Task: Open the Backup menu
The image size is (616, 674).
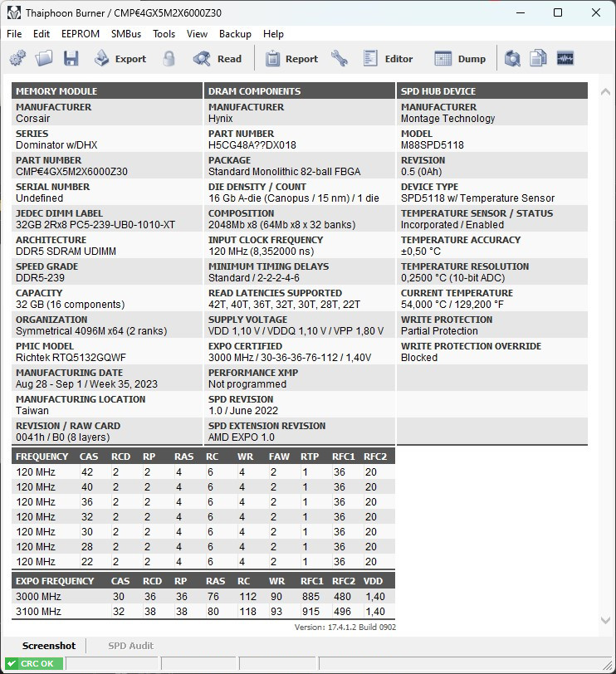Action: pos(235,34)
